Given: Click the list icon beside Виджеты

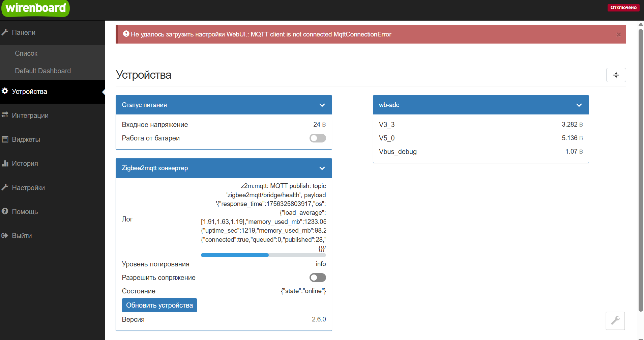Looking at the screenshot, I should [x=5, y=139].
